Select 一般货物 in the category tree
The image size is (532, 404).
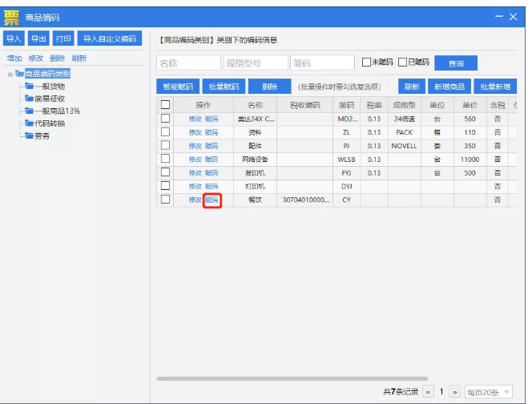50,87
